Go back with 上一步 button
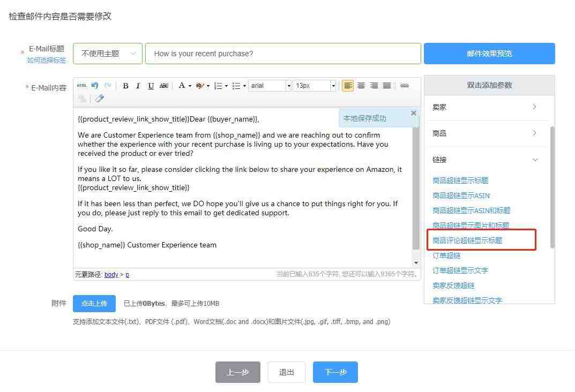 pos(237,372)
